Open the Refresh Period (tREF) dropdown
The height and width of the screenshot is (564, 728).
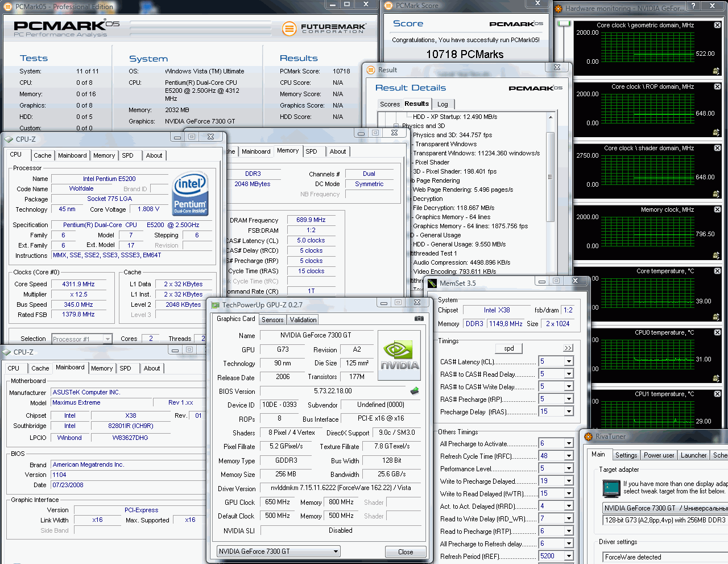(x=569, y=556)
